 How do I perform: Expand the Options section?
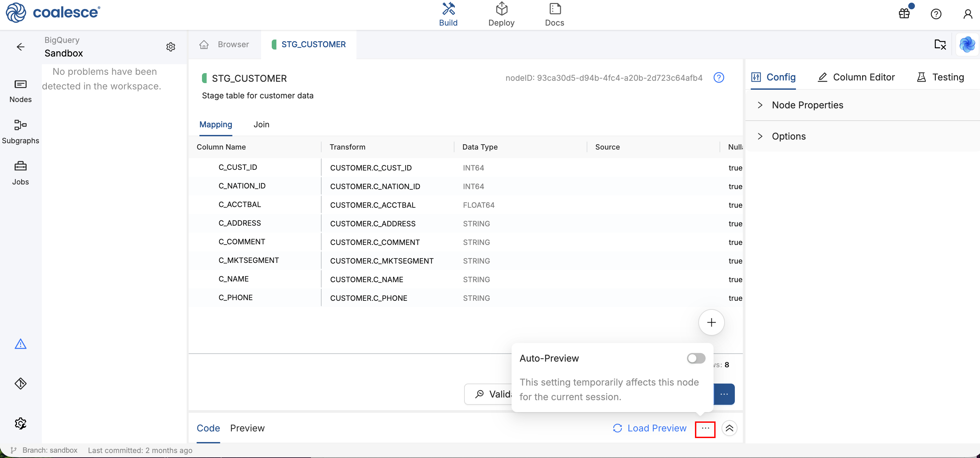[x=788, y=136]
